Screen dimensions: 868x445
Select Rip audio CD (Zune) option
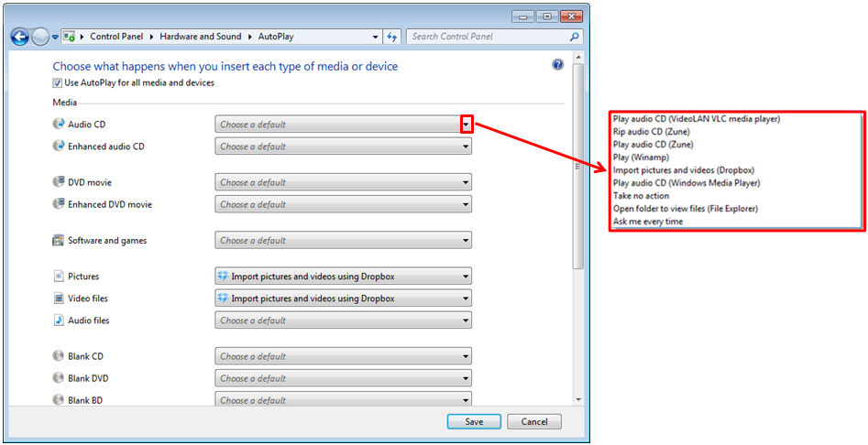(651, 132)
